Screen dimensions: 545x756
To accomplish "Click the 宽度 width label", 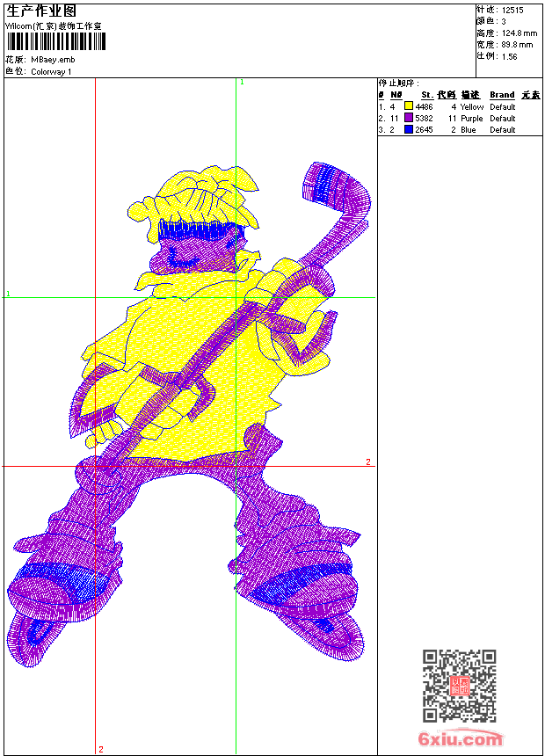I will [x=487, y=45].
